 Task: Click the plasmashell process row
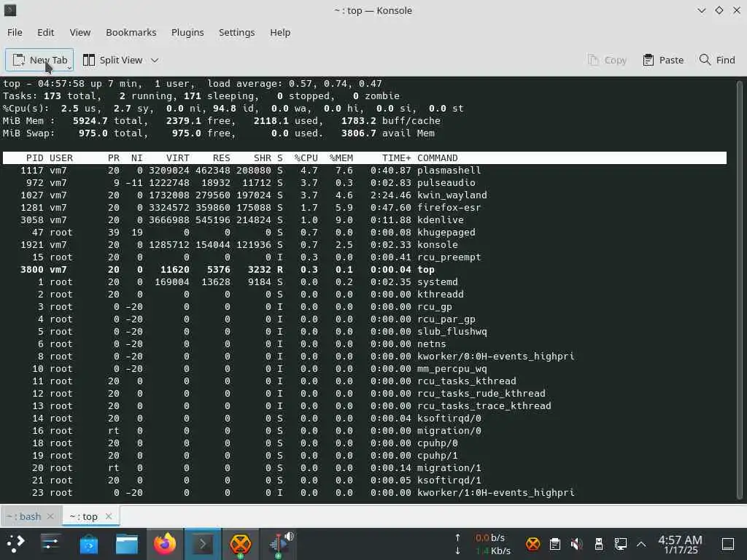(365, 171)
